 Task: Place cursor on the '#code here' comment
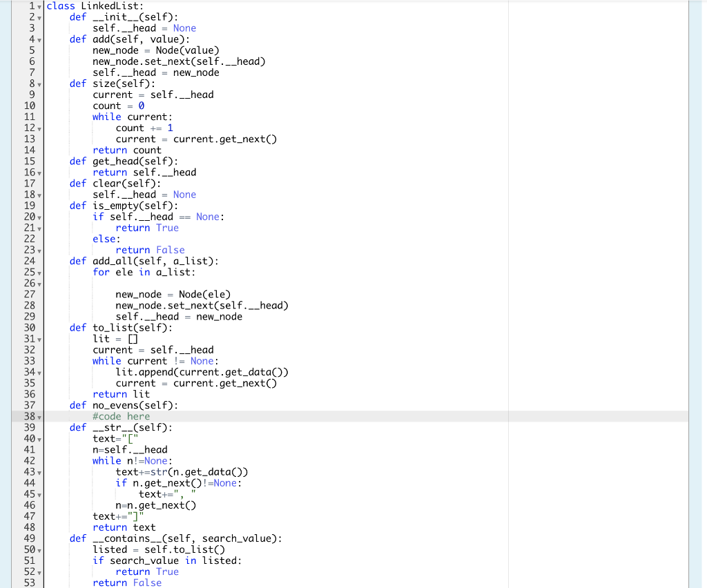121,416
